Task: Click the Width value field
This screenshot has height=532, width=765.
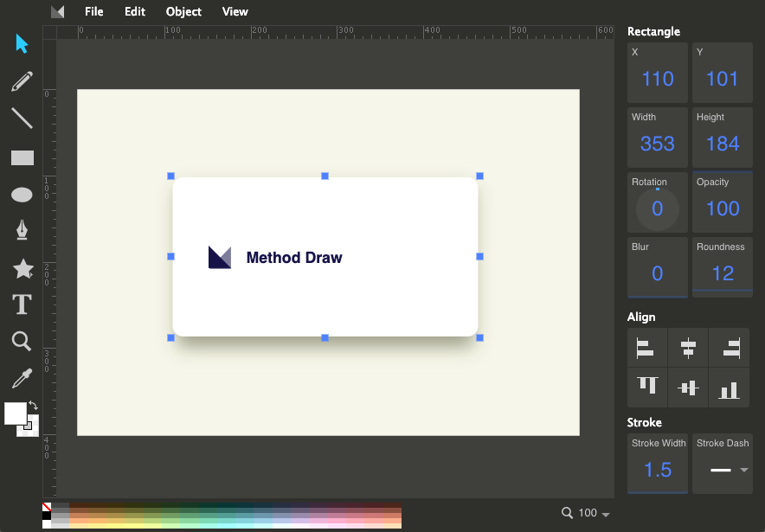Action: (657, 144)
